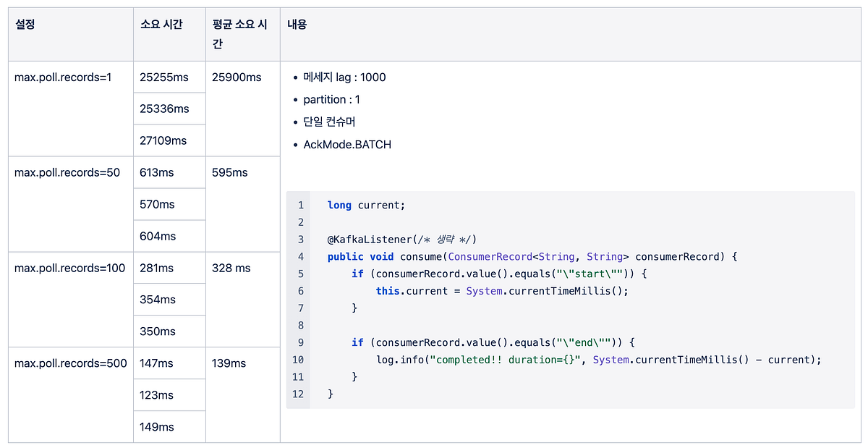Click the 149ms value
This screenshot has height=448, width=868.
click(157, 428)
